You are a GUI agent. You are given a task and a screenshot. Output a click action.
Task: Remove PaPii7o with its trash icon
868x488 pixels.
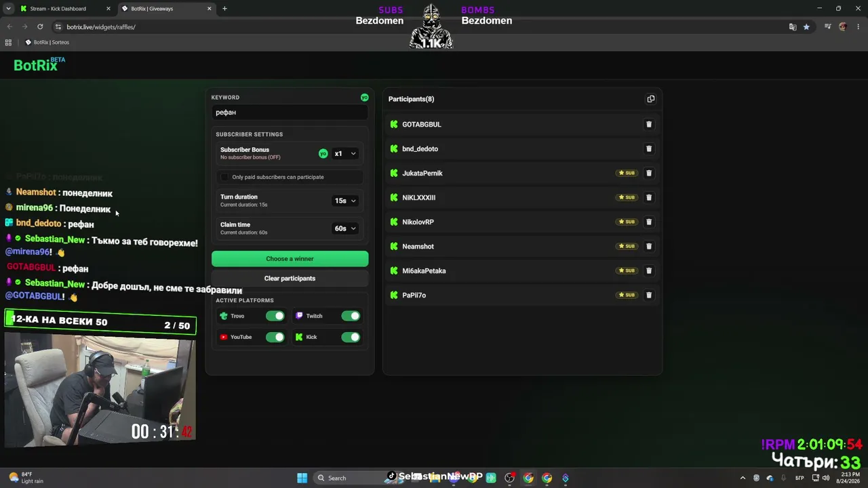click(649, 296)
